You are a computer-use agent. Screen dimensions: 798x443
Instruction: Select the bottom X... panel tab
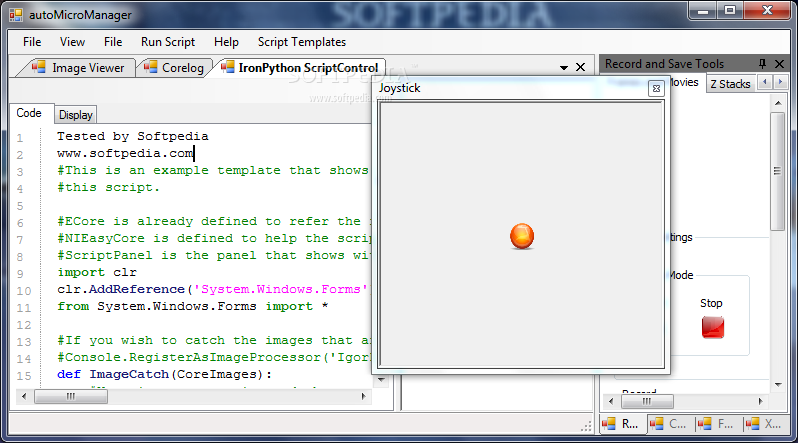[765, 424]
